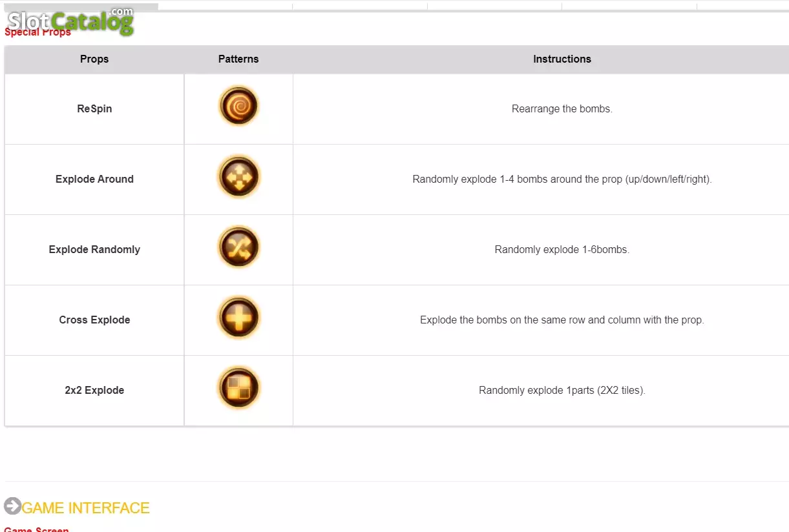
Task: Click the ReSpin spiral icon
Action: [238, 106]
